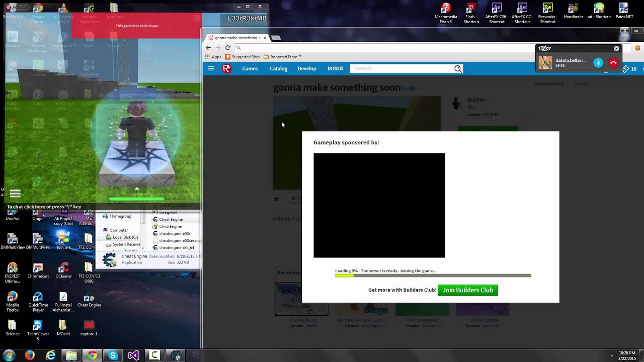Open the MCedit folder on desktop
The width and height of the screenshot is (644, 362).
coord(63,328)
